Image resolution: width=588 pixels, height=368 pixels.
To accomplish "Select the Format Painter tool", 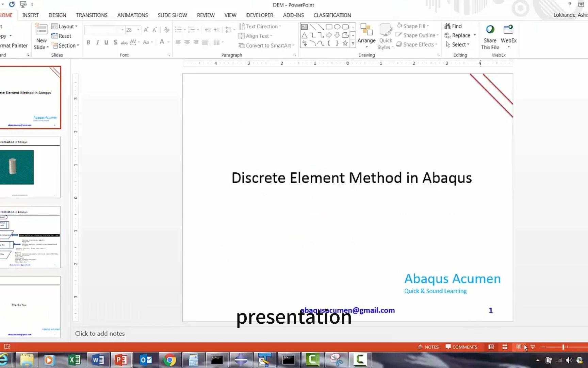I will tap(13, 45).
